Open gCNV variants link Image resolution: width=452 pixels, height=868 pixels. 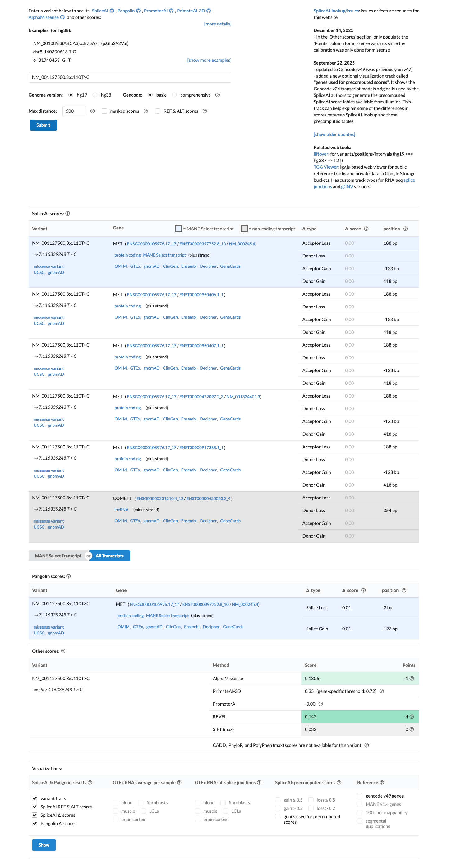click(347, 187)
